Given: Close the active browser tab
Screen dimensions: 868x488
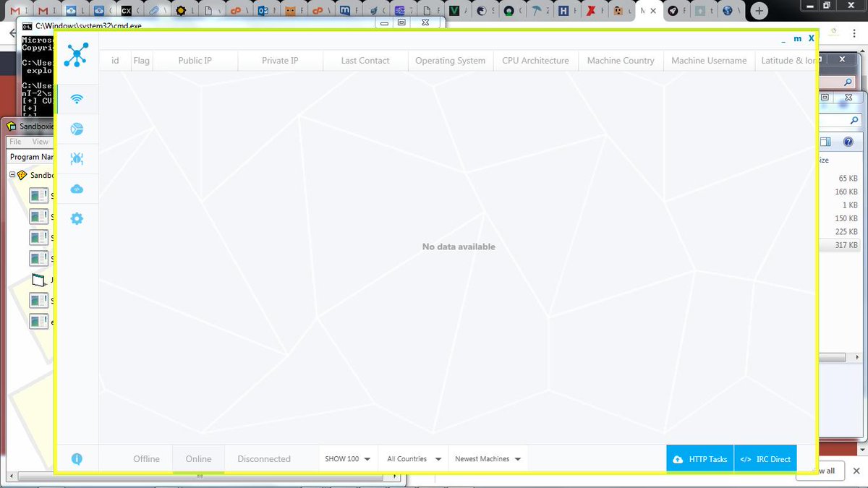Looking at the screenshot, I should point(653,11).
